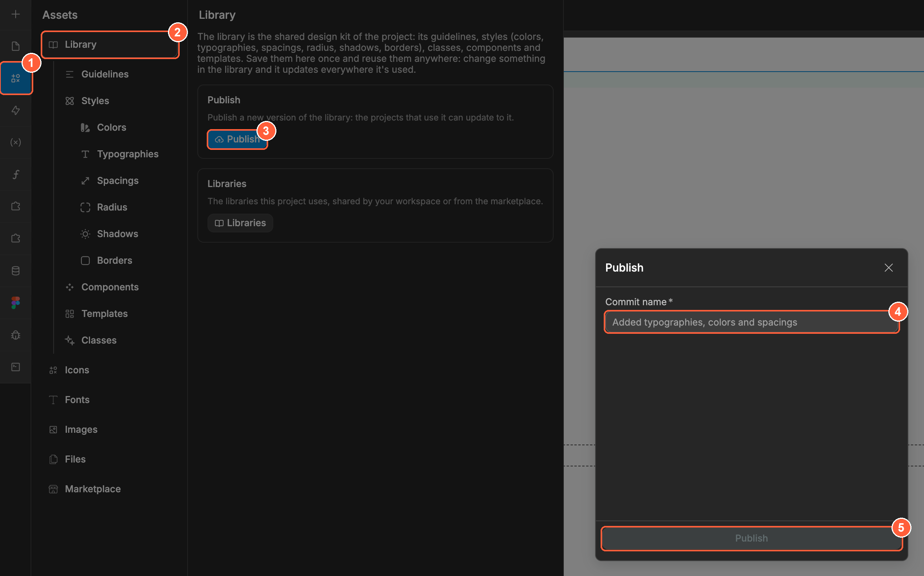Image resolution: width=924 pixels, height=576 pixels.
Task: Click the blue Publish button in Library
Action: [237, 139]
